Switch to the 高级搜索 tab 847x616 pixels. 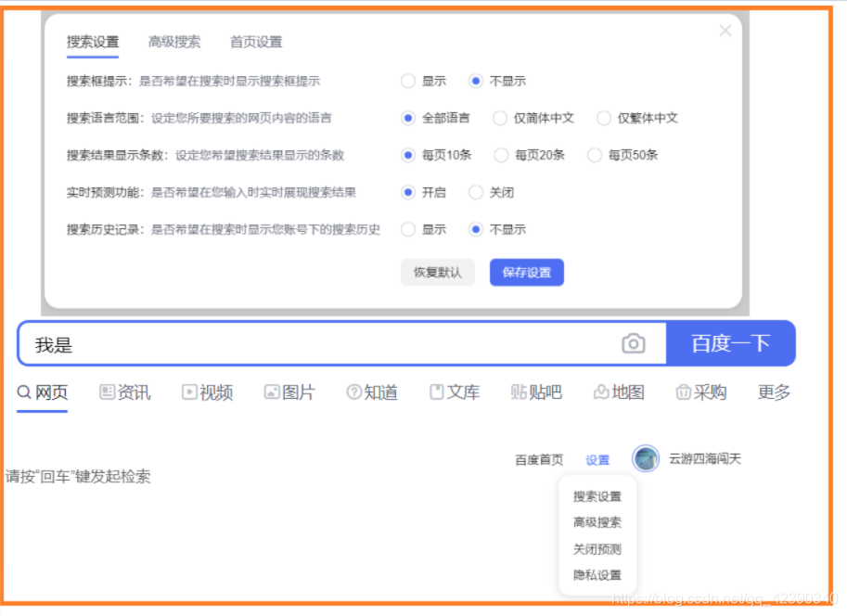pos(173,42)
